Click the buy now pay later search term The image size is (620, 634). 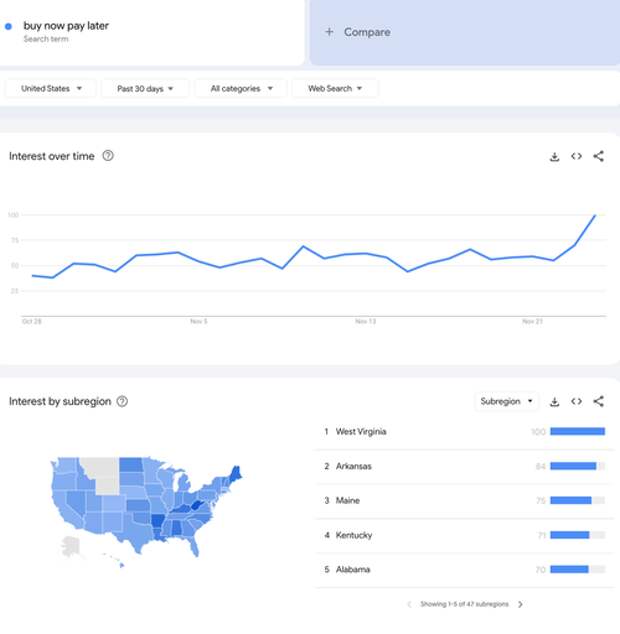[x=66, y=25]
